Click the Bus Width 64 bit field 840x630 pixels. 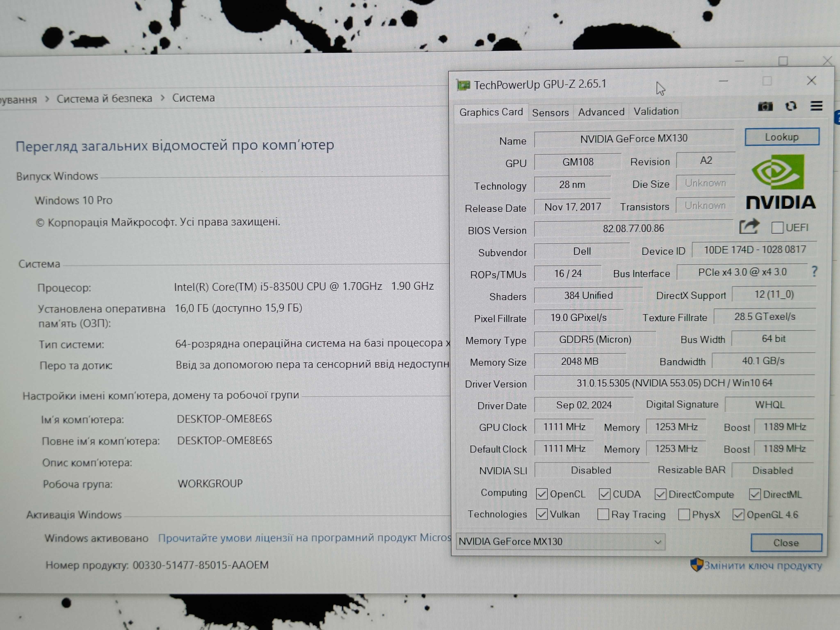774,339
